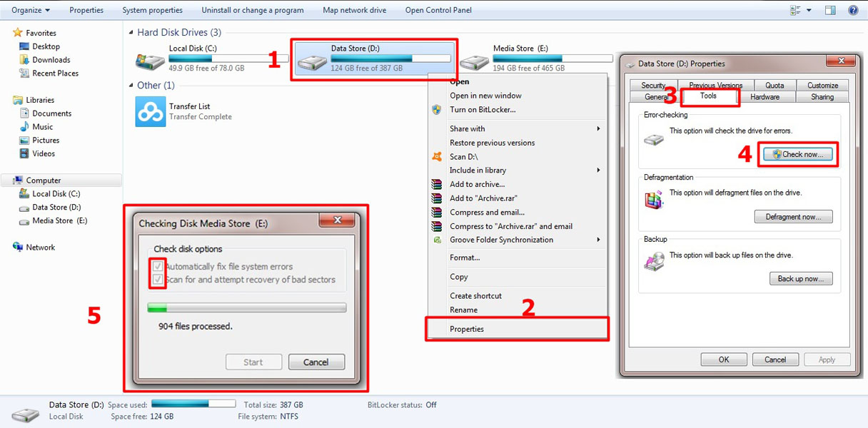The width and height of the screenshot is (868, 428).
Task: Collapse the Hard Disk Drives group
Action: point(131,33)
